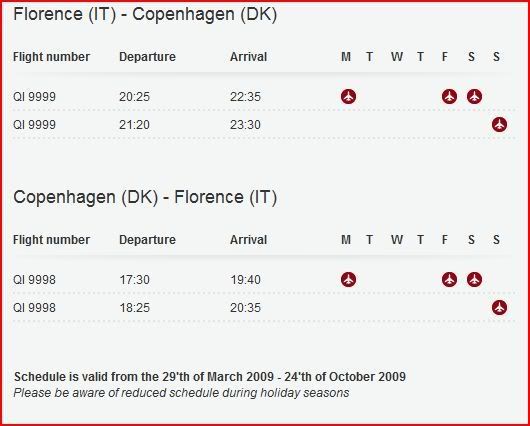Click the 17:30 departure time
Viewport: 530px width, 426px height.
[134, 280]
